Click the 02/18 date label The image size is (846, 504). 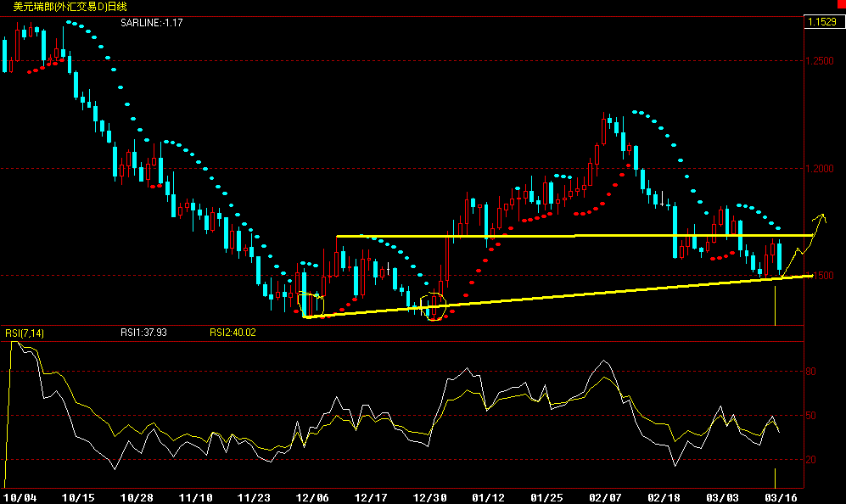[664, 497]
